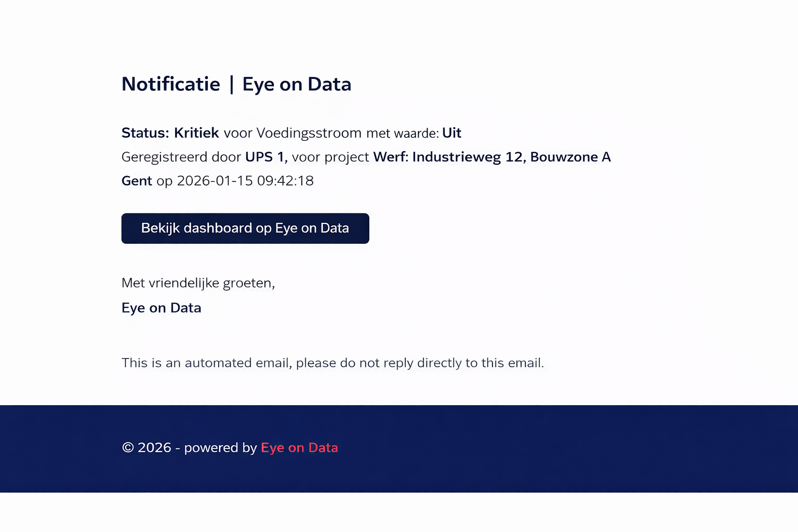Click the Werf: Industrieweg 12 project name
Image resolution: width=798 pixels, height=532 pixels.
448,157
